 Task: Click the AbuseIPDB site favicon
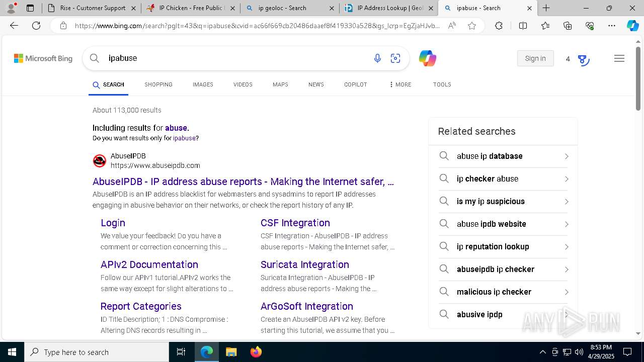click(x=100, y=161)
